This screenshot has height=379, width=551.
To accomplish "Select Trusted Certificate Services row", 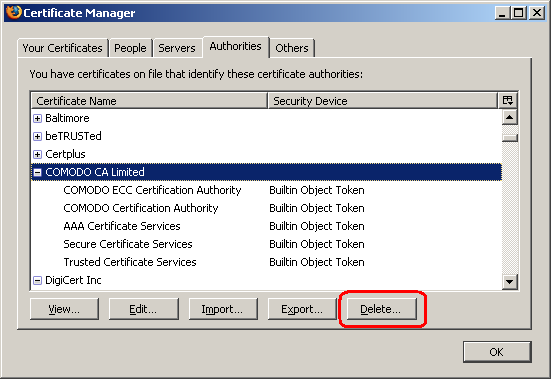I will (x=266, y=262).
